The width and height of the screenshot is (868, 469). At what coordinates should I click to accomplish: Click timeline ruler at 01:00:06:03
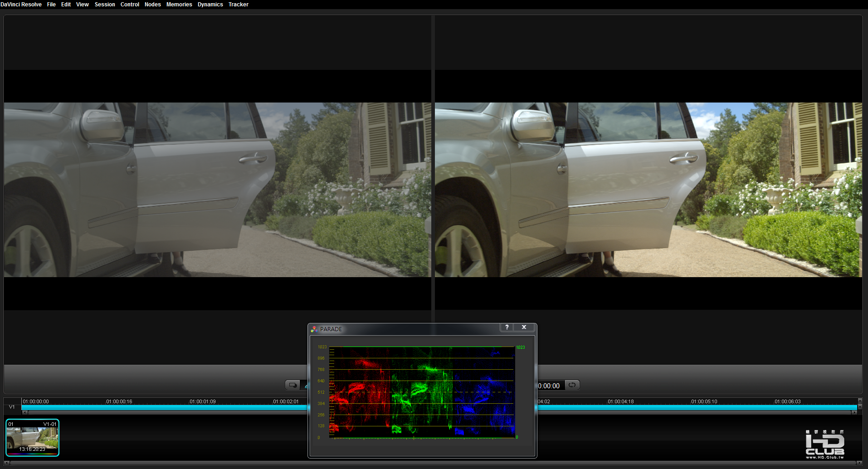pyautogui.click(x=788, y=401)
